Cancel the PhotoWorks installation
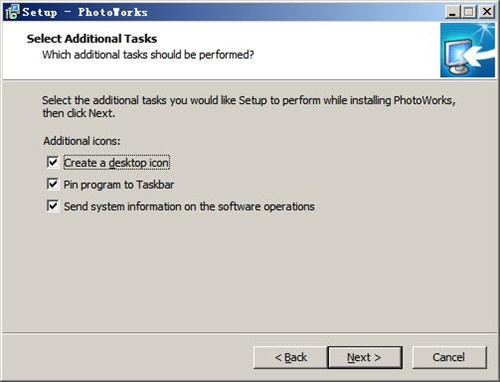The width and height of the screenshot is (500, 382). pyautogui.click(x=449, y=357)
